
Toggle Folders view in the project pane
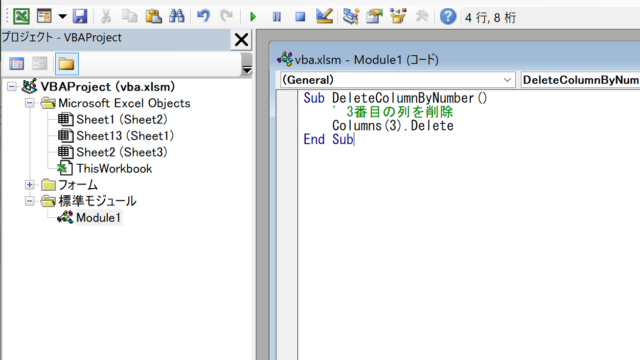point(67,64)
